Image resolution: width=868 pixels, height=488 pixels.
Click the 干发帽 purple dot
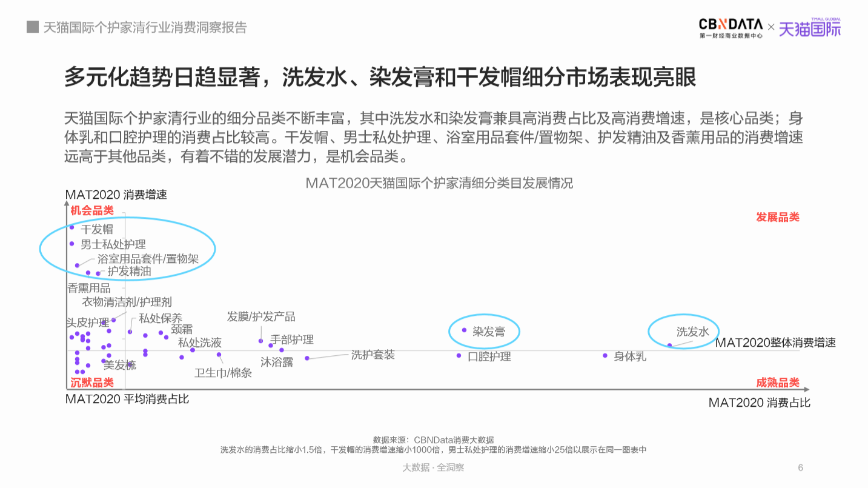[72, 227]
